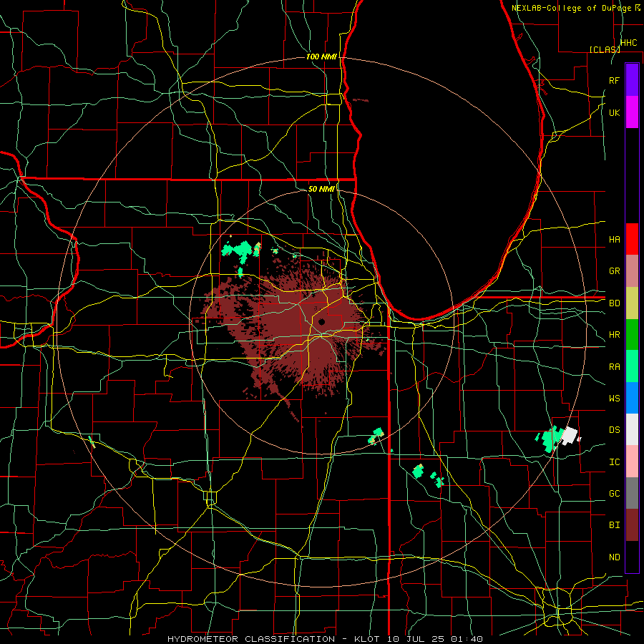
Task: Click the blue WS legend swatch
Action: click(632, 398)
